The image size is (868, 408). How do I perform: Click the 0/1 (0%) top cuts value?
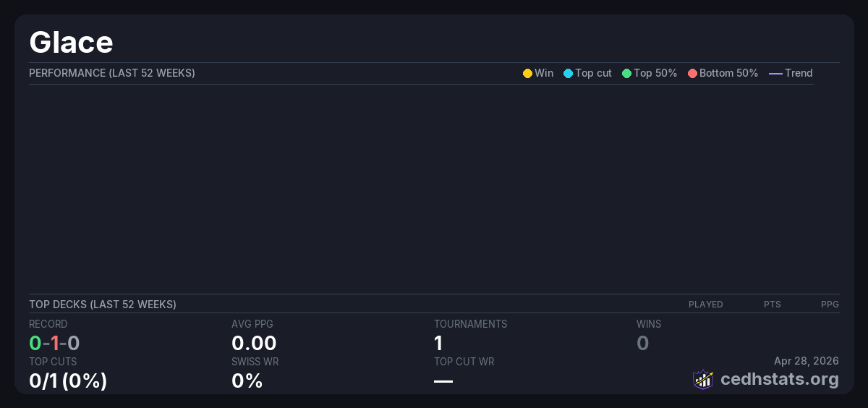(68, 381)
